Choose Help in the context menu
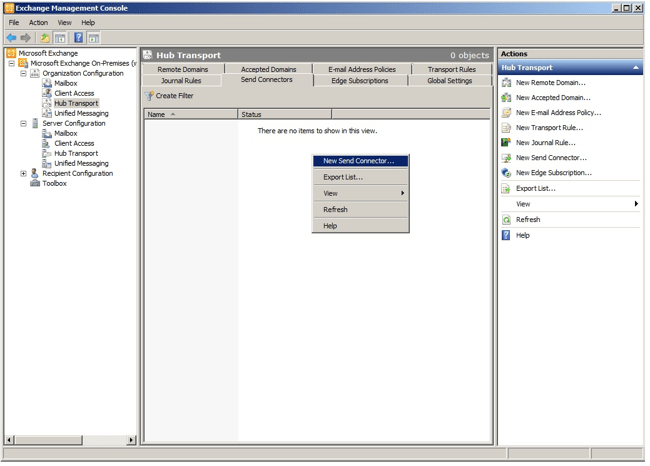Image resolution: width=650 pixels, height=466 pixels. tap(360, 226)
